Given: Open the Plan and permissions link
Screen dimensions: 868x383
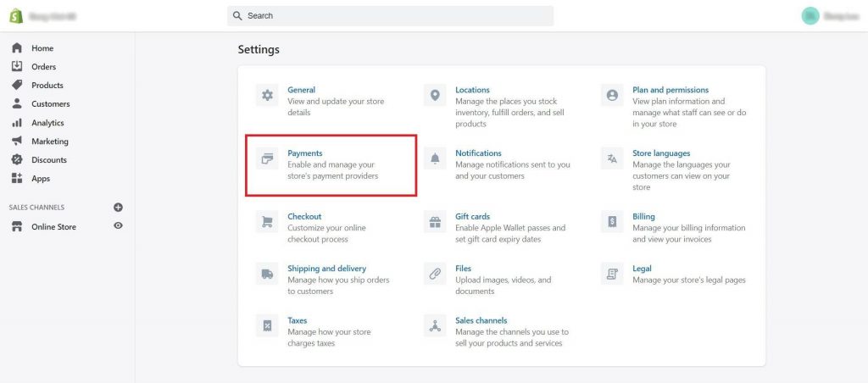Looking at the screenshot, I should tap(670, 90).
